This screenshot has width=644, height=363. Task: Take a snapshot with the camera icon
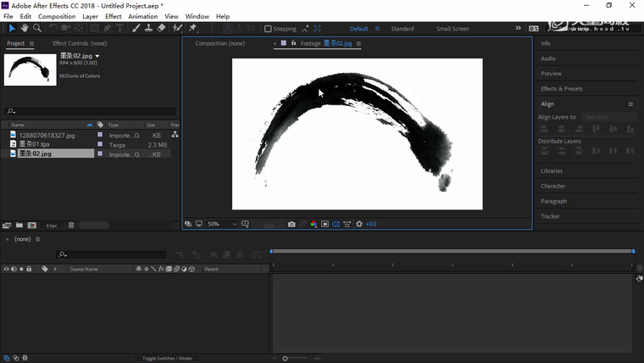tap(291, 224)
